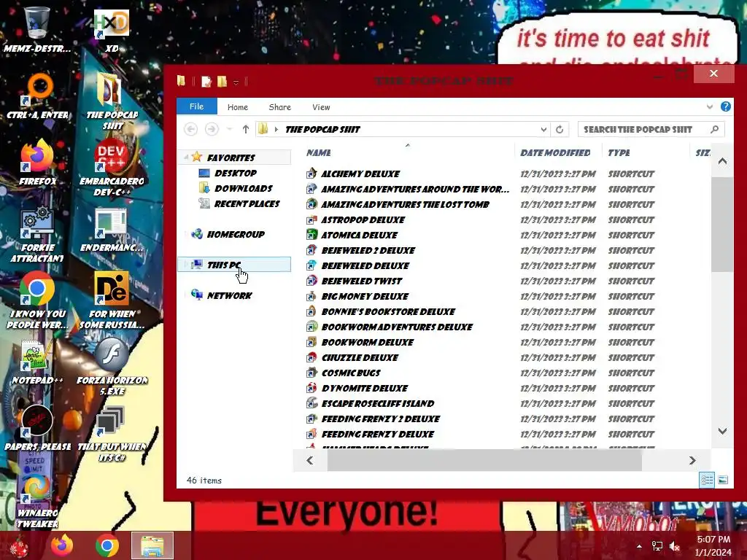Click the Properties quick access toolbar icon

pyautogui.click(x=206, y=82)
